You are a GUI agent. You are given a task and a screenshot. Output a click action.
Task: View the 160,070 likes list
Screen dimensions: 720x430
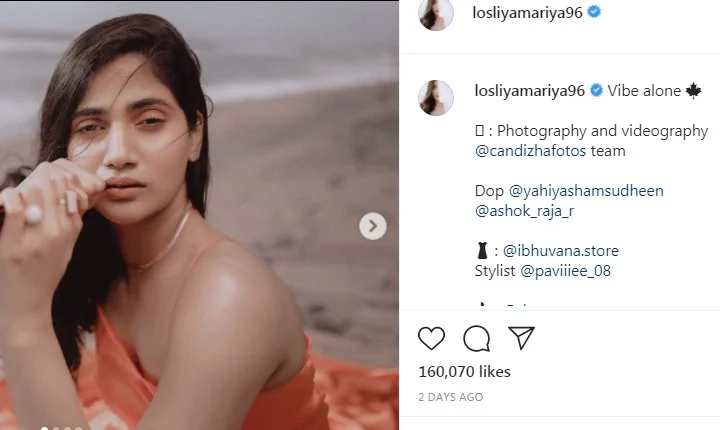[464, 372]
